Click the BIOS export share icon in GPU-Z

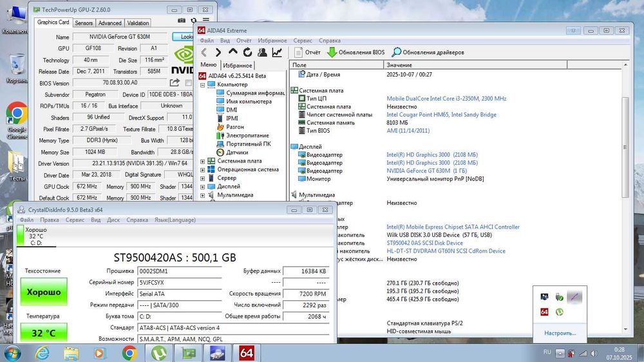point(175,82)
